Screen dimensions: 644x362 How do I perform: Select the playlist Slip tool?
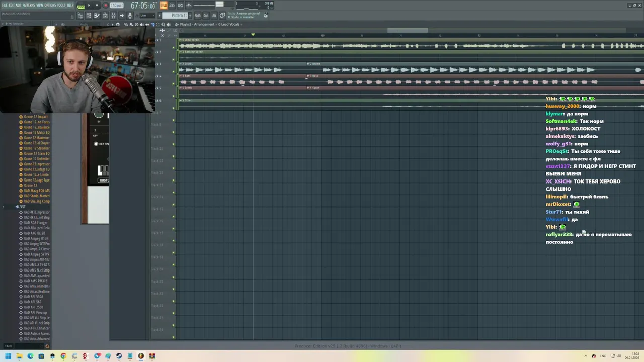[147, 24]
